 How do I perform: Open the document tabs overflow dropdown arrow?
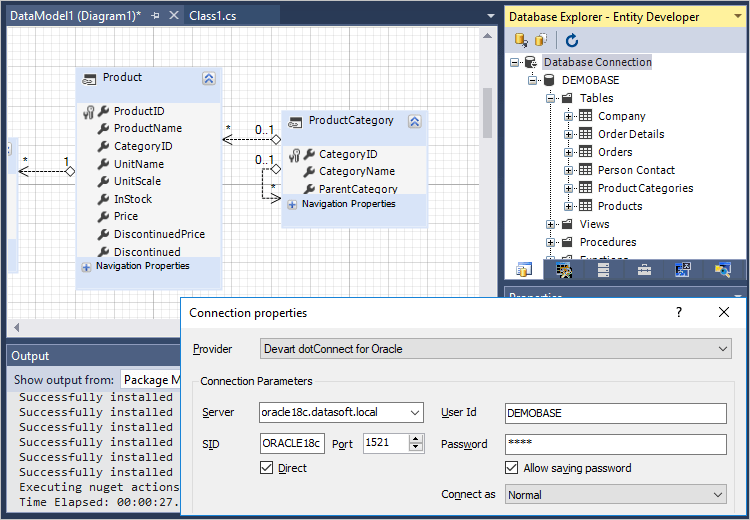click(x=490, y=16)
